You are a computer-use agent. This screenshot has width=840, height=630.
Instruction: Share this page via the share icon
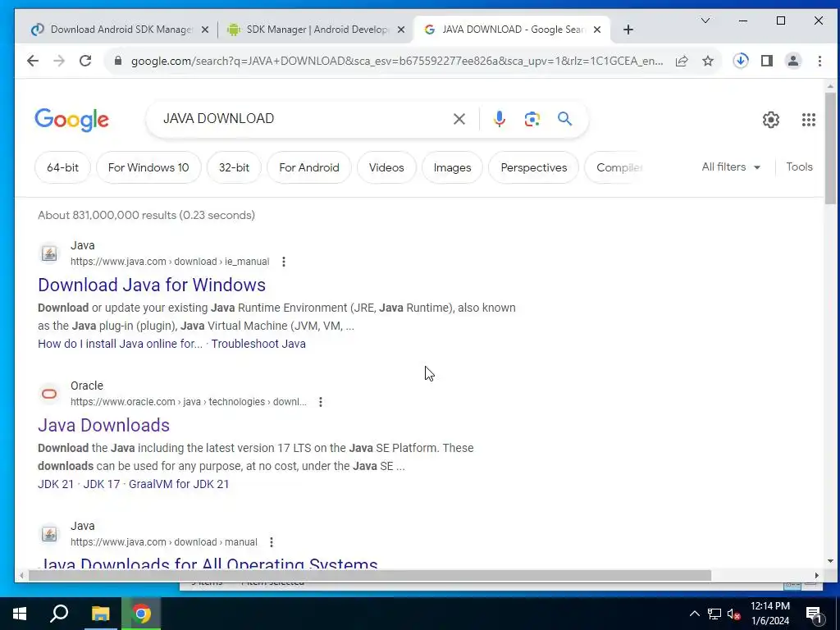click(x=682, y=61)
